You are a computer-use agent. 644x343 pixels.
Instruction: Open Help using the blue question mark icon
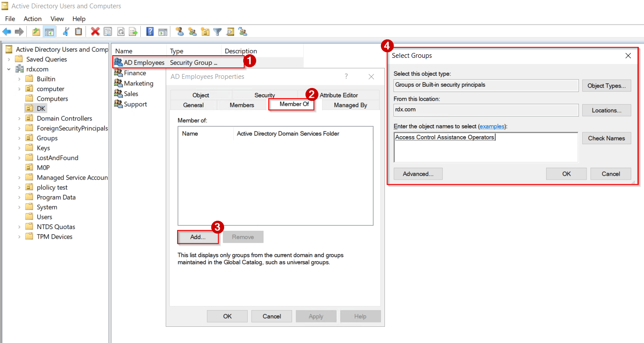[150, 31]
